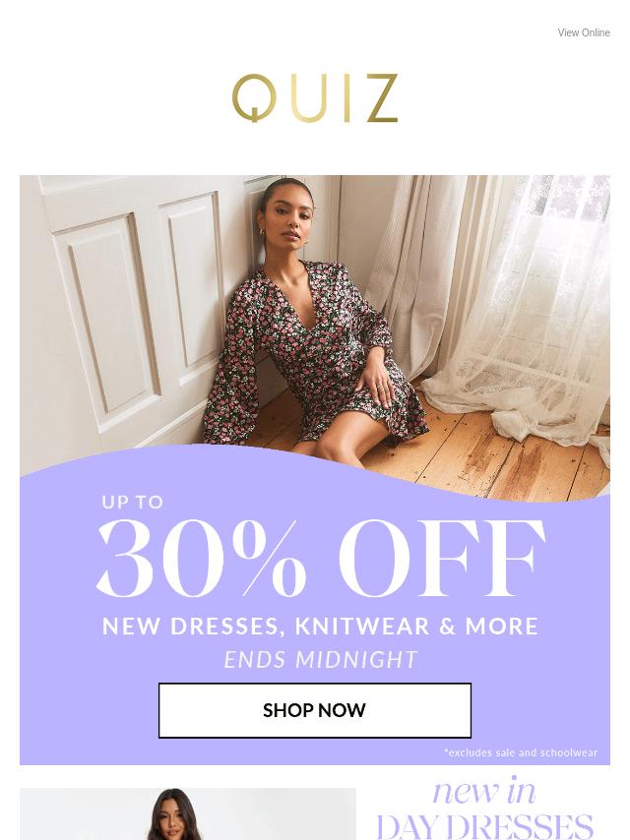
Task: Click the gold QUIZ logo
Action: [x=315, y=98]
